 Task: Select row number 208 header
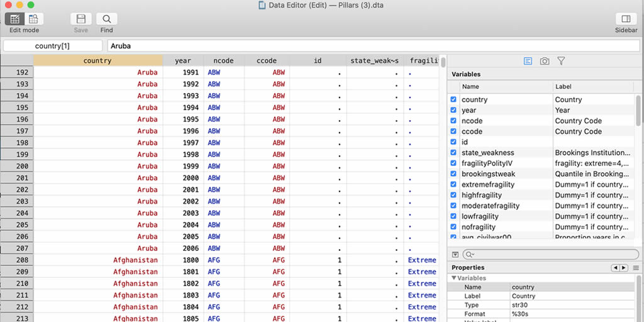point(17,260)
